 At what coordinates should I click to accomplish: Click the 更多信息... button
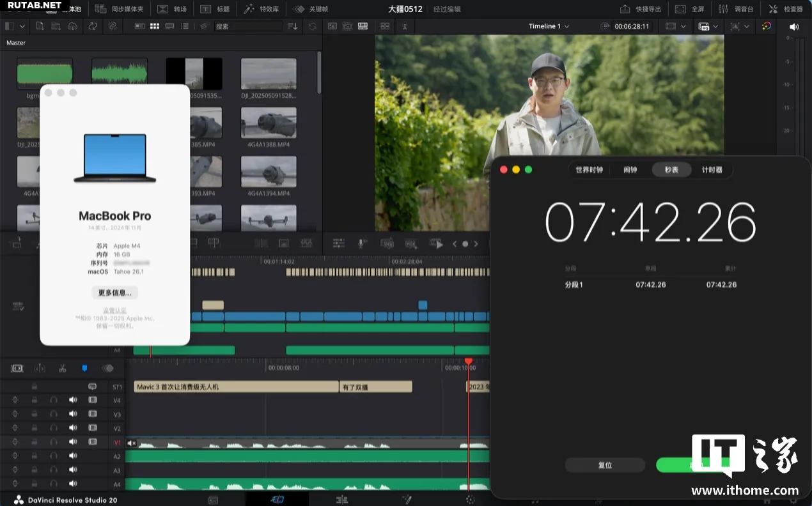click(114, 293)
